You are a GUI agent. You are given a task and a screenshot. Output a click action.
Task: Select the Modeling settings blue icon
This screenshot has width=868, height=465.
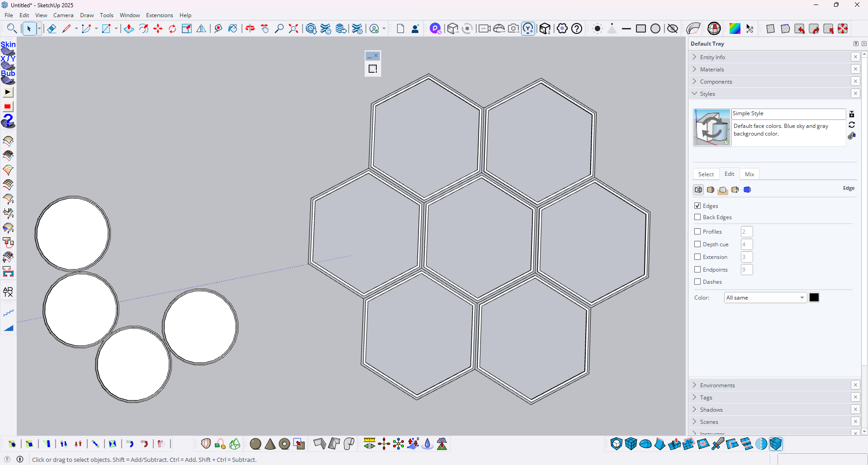point(747,190)
